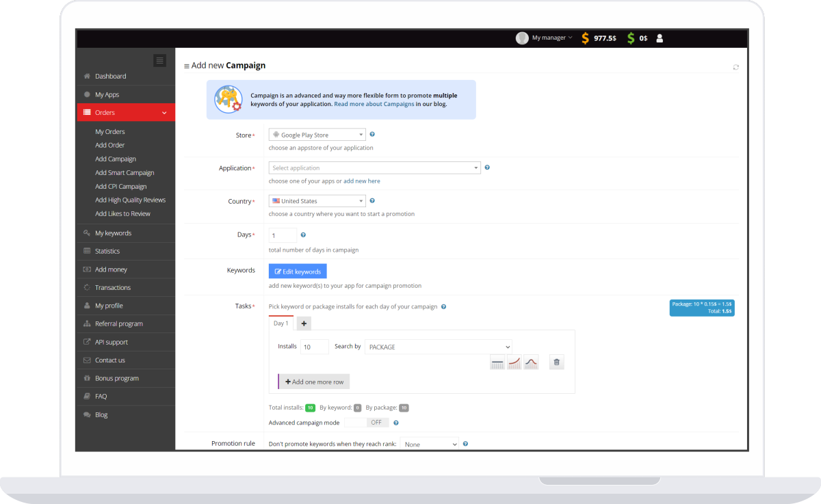The width and height of the screenshot is (821, 504).
Task: Select the flat distribution chart icon
Action: [497, 362]
